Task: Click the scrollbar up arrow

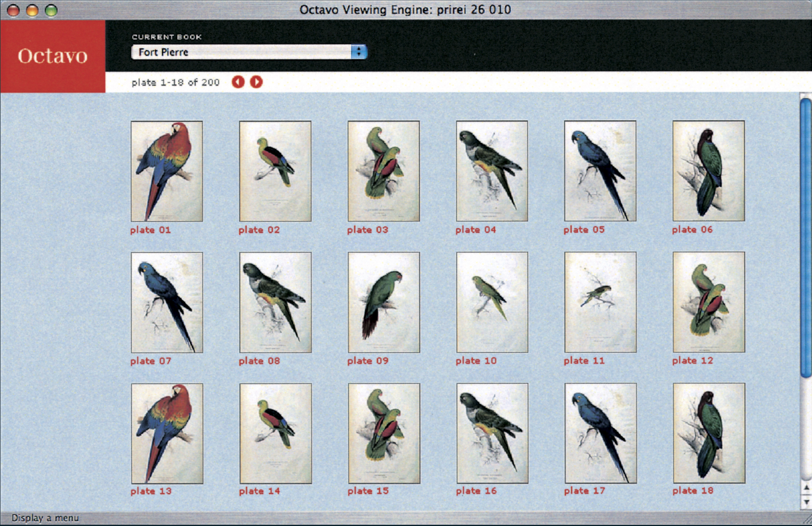Action: (x=806, y=488)
